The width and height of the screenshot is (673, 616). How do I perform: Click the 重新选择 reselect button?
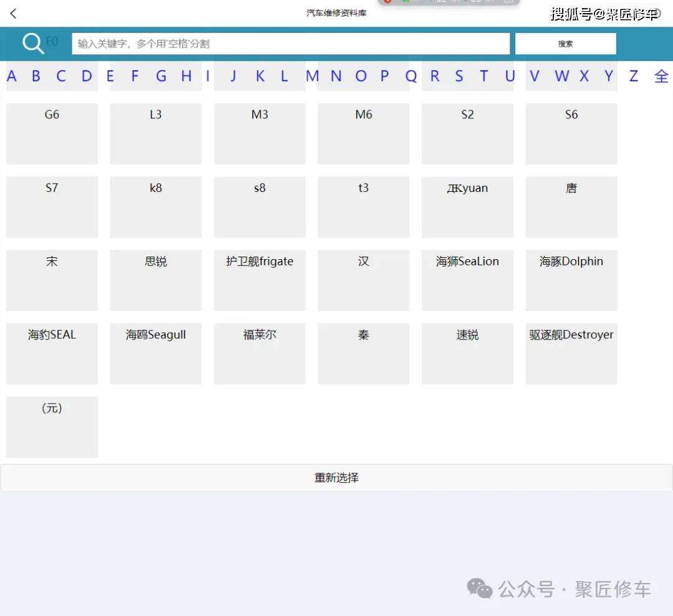(x=336, y=477)
